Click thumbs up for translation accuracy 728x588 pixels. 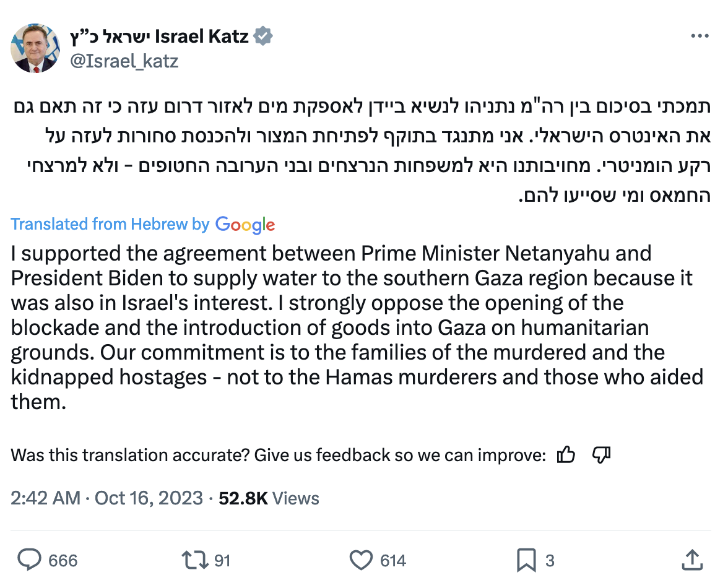point(566,456)
